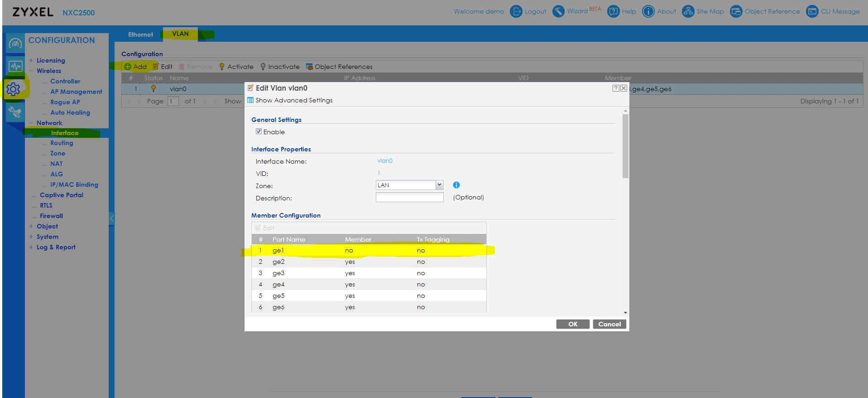The width and height of the screenshot is (868, 398).
Task: Click the Description input field
Action: point(409,198)
